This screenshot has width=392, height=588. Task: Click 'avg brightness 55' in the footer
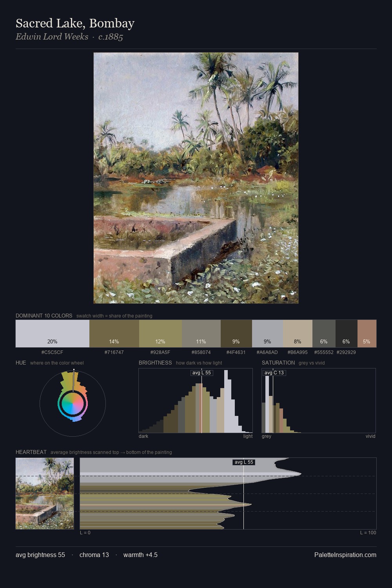point(40,555)
